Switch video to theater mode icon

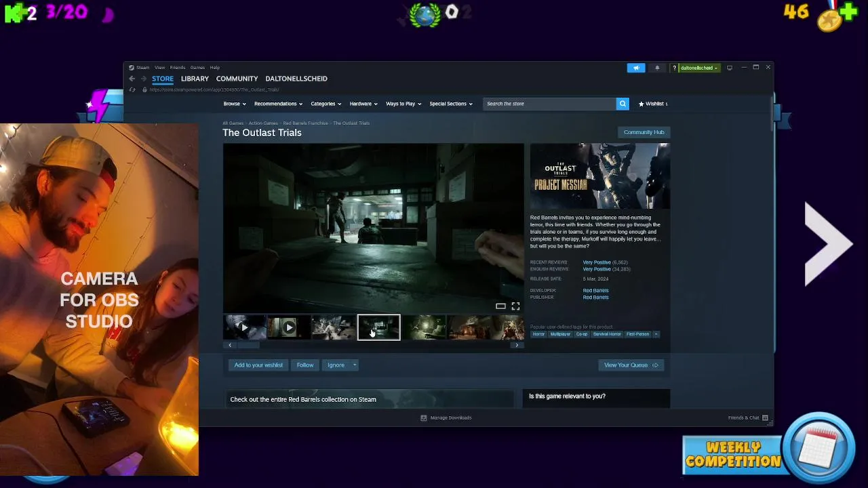click(500, 306)
